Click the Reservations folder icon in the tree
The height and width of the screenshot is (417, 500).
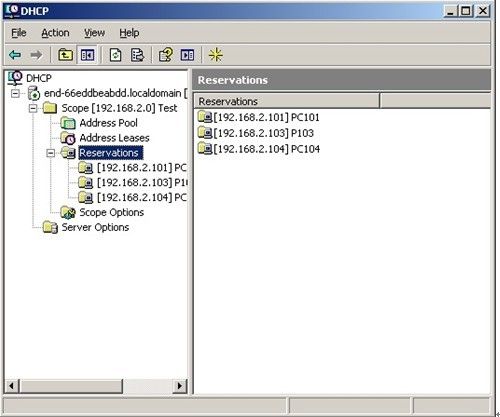[x=68, y=153]
